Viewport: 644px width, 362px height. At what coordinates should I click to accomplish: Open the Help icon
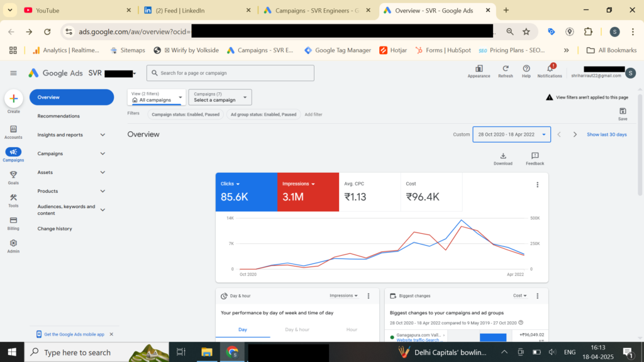click(526, 69)
